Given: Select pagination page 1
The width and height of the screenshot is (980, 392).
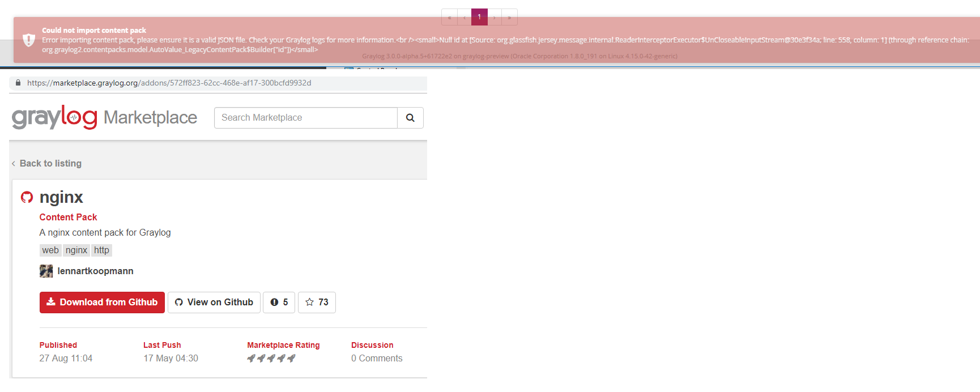Looking at the screenshot, I should coord(479,17).
